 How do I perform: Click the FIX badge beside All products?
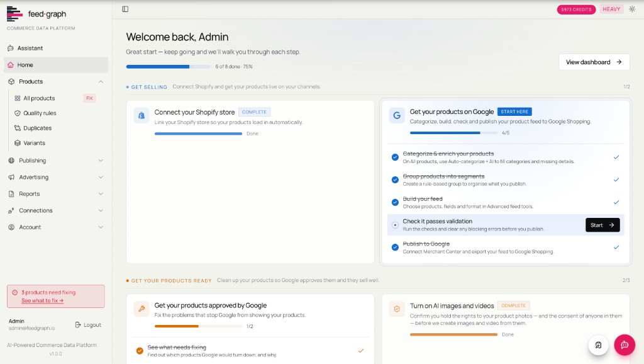[89, 98]
